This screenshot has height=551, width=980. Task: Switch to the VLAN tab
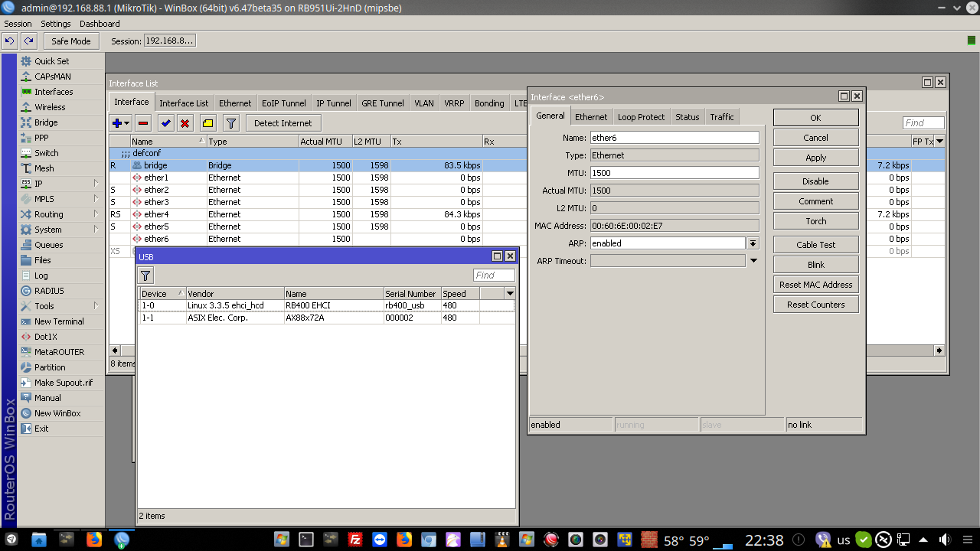423,103
